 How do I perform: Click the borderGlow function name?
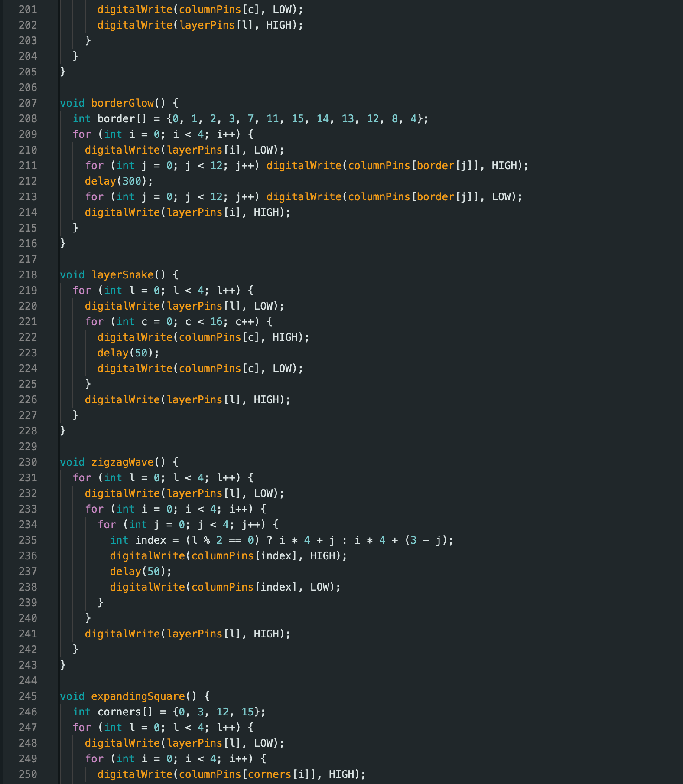(x=123, y=103)
